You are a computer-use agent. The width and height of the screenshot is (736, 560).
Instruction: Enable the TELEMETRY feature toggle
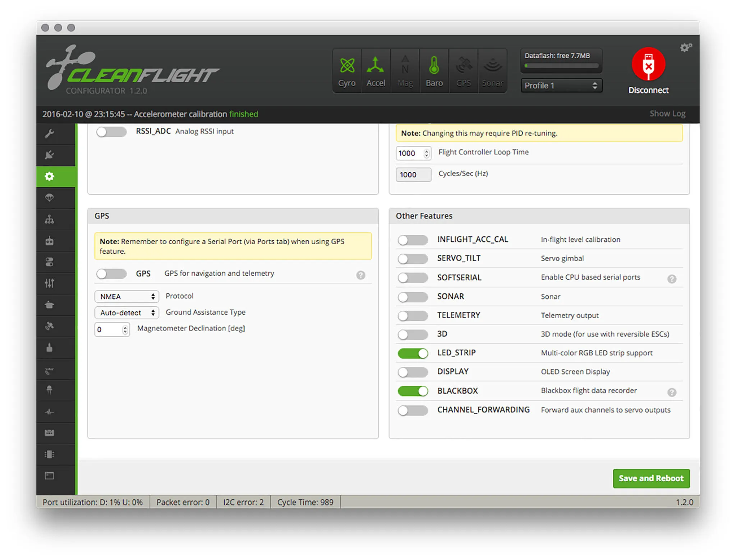pyautogui.click(x=413, y=316)
